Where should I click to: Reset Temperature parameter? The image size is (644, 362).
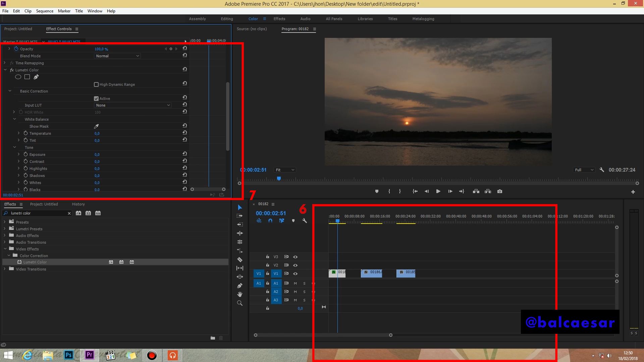point(184,133)
